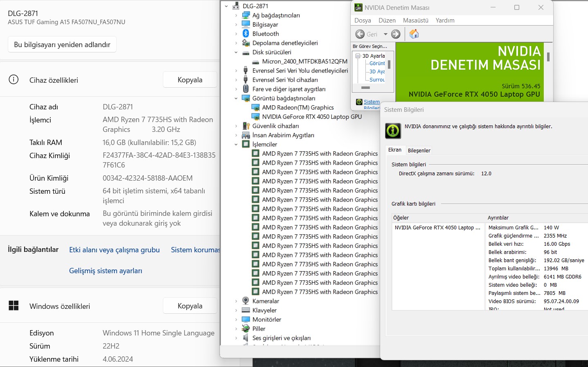Click the Micron_2400 disk icon

pyautogui.click(x=256, y=61)
